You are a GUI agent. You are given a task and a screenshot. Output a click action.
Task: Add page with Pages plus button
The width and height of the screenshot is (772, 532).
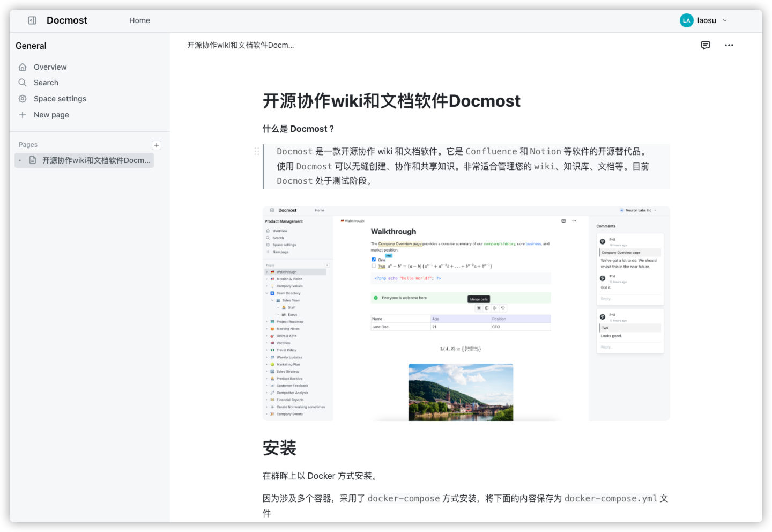(157, 145)
